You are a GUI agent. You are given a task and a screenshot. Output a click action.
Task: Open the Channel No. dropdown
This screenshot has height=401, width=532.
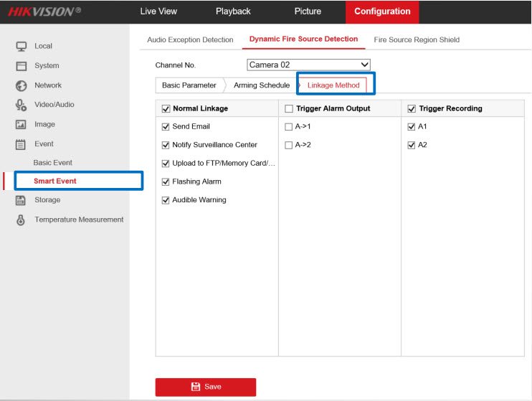[x=308, y=65]
